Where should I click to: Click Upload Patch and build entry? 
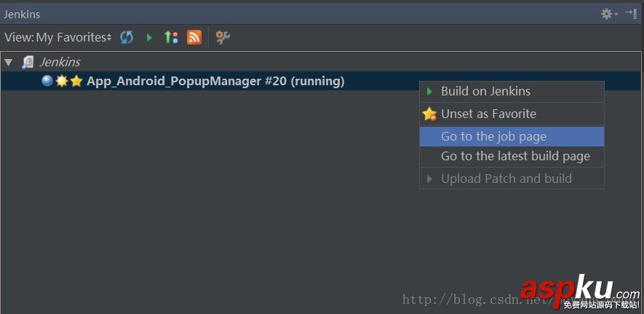coord(506,178)
